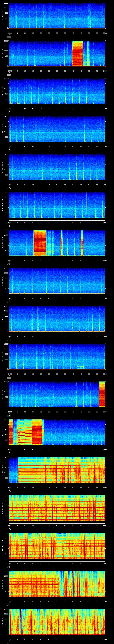
Task: Click the 1000 Hz axis value of 0:27:00 panel
Action: (6, 207)
